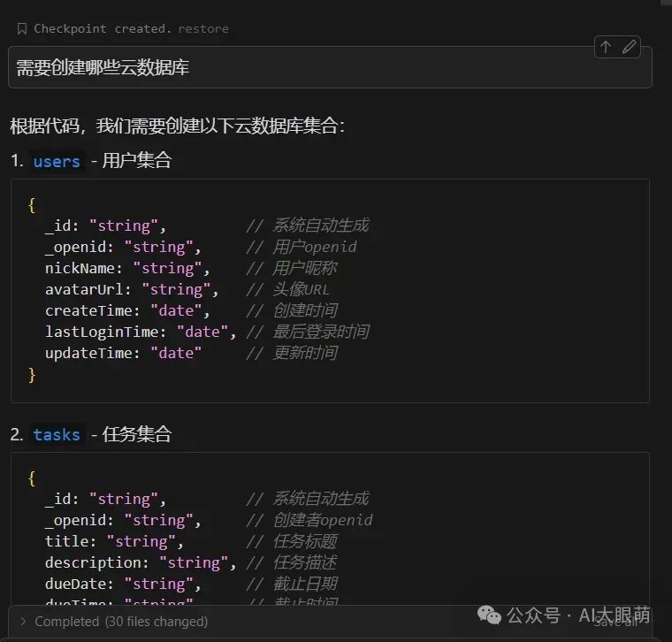Click the WeChat logo icon in the watermark
This screenshot has height=642, width=672.
(x=488, y=615)
